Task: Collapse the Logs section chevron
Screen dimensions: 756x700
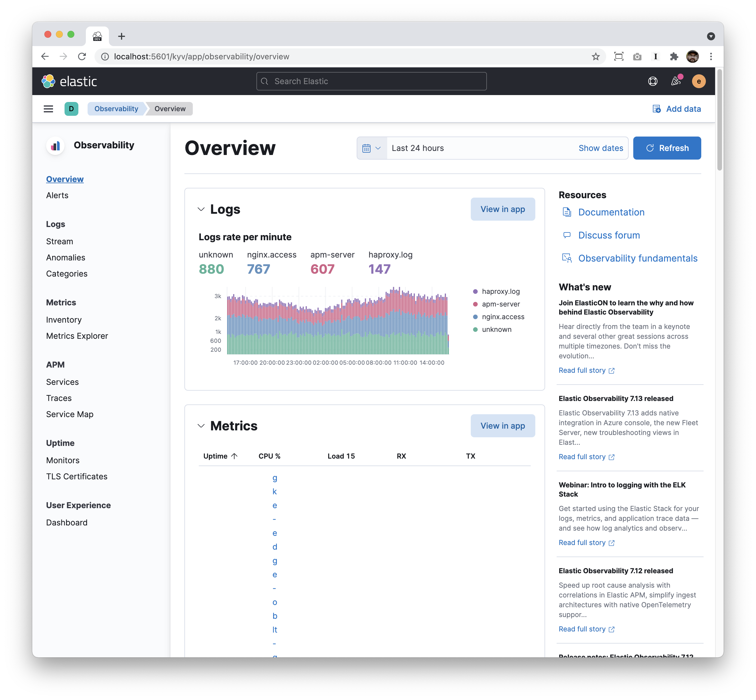Action: (x=201, y=209)
